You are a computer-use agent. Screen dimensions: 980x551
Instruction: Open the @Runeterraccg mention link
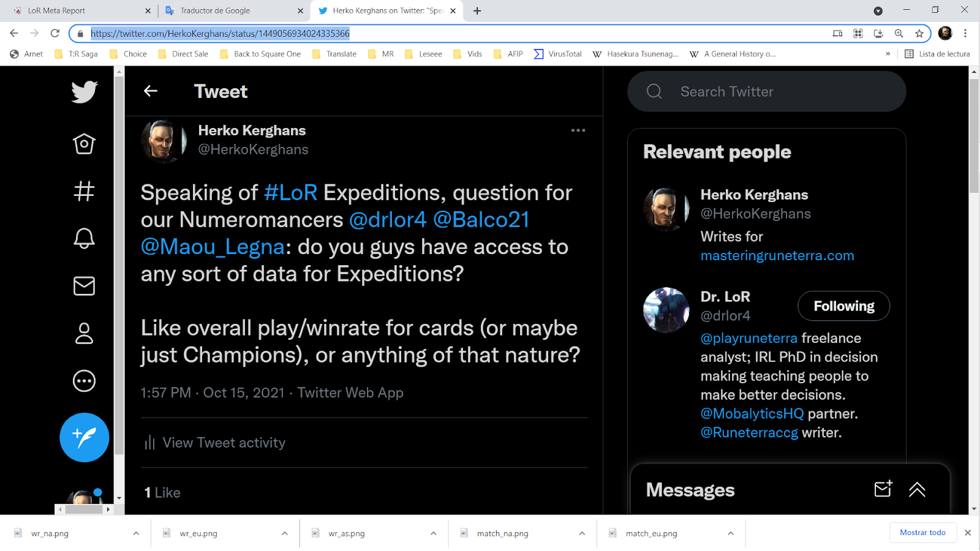(749, 432)
